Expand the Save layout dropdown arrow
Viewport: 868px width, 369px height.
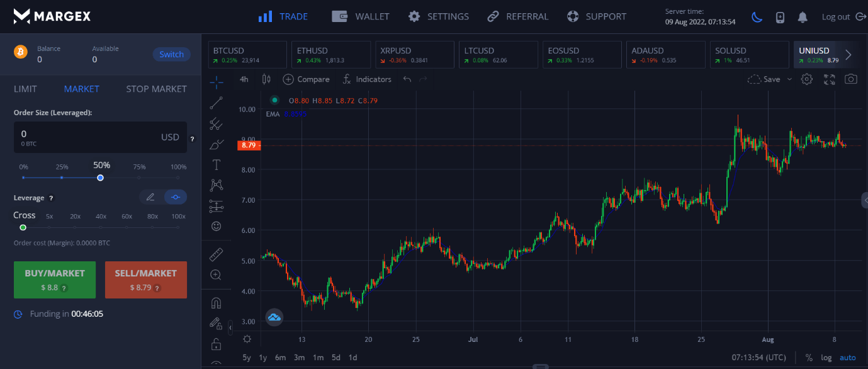tap(789, 79)
